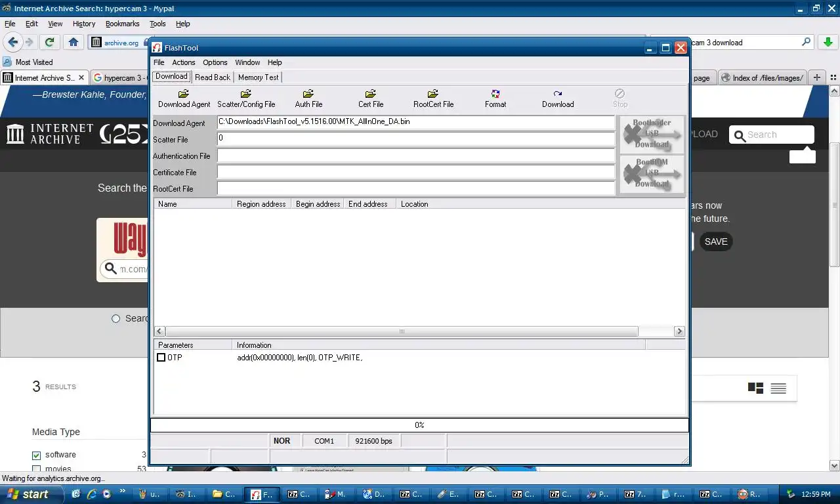
Task: Click the Region address column header
Action: click(x=261, y=204)
